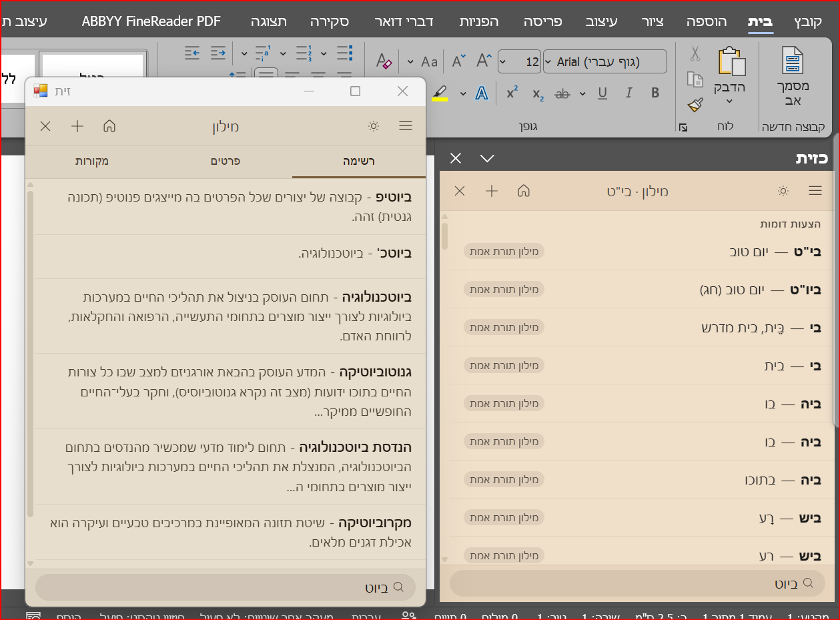Open hamburger menu in the כזית side pane

(815, 191)
